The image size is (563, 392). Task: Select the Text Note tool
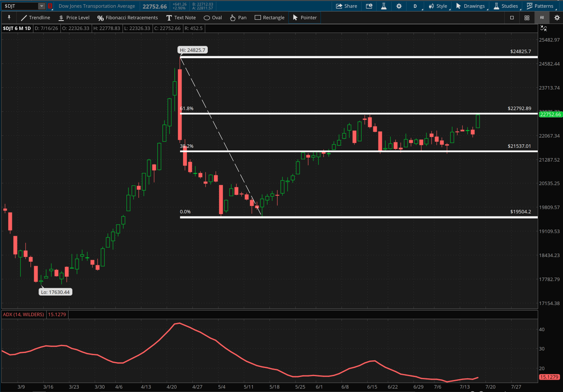click(181, 17)
